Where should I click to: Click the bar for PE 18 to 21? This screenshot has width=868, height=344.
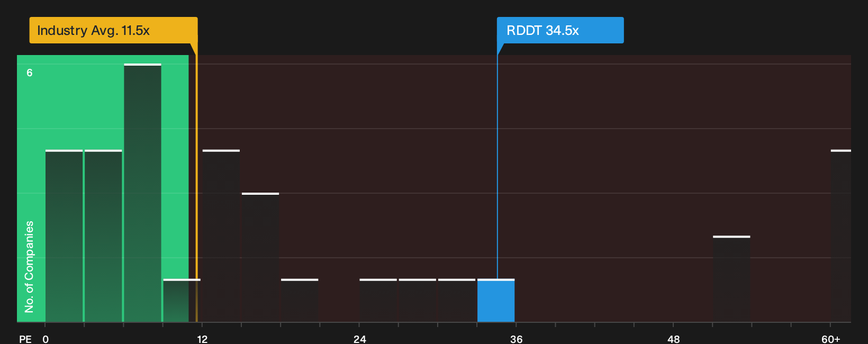300,301
